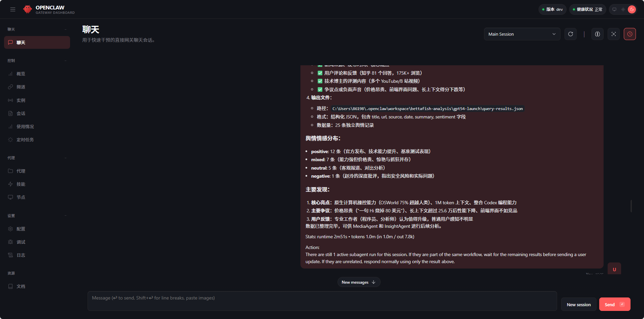This screenshot has width=644, height=319.
Task: Click the chat scrollbar thumb
Action: pyautogui.click(x=631, y=206)
